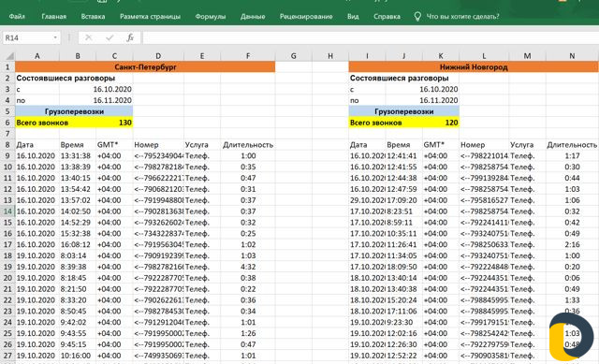Select row 14 header
The image size is (599, 364).
[x=7, y=211]
